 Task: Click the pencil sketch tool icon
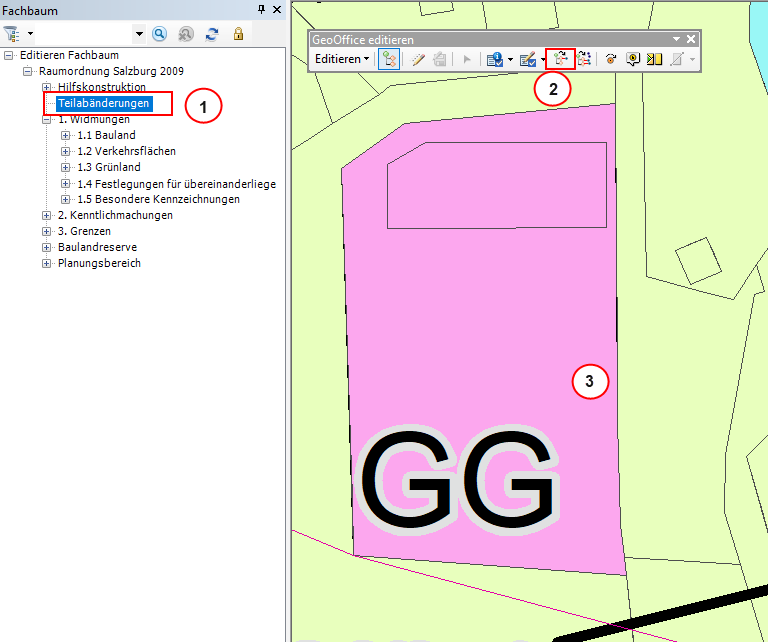coord(418,60)
